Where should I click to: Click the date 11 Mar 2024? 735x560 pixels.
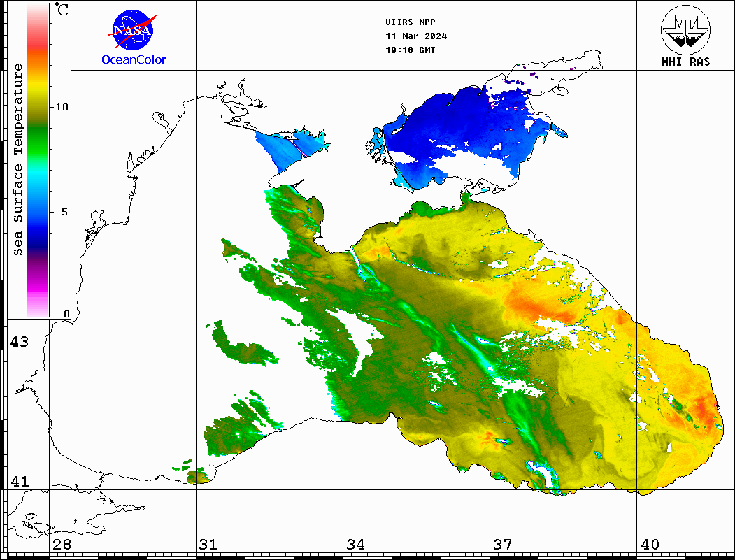pyautogui.click(x=416, y=36)
